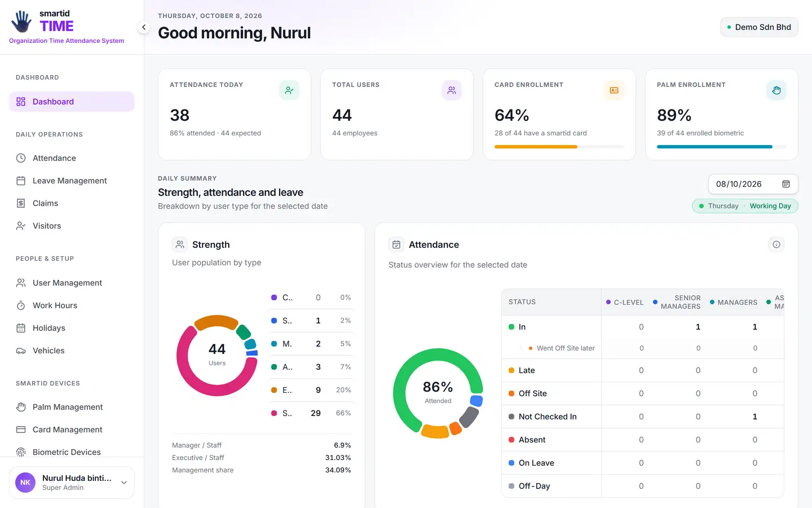Click the Visitors person icon

click(x=21, y=226)
